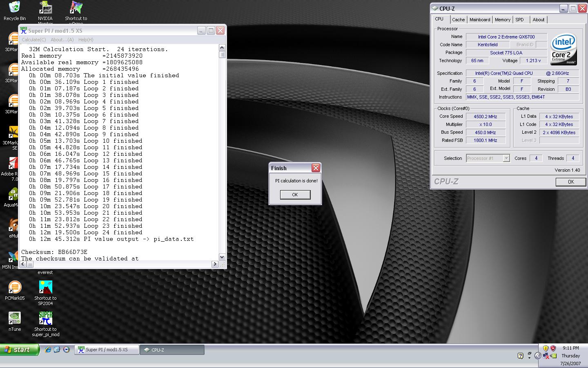Click the Instructions field MMX, SSE, SSE2
Screen dimensions: 588x368
point(522,97)
